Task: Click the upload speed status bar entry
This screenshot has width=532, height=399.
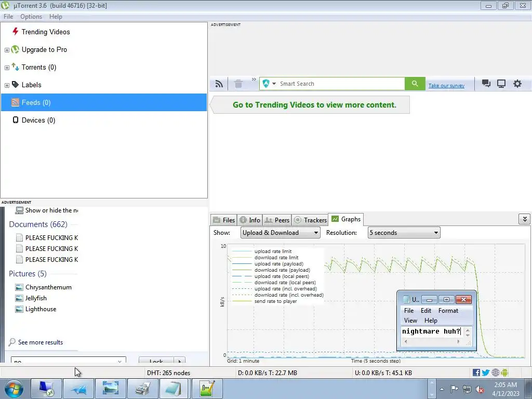Action: pyautogui.click(x=383, y=373)
